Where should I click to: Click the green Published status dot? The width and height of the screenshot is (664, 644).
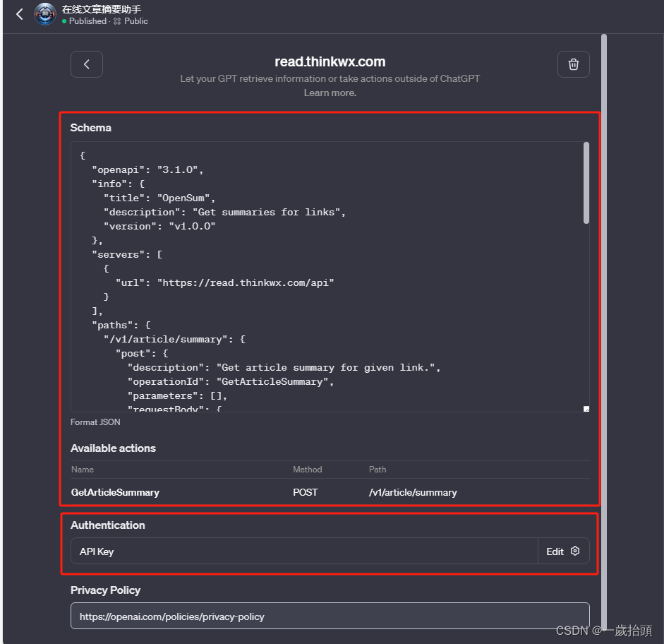(x=64, y=21)
